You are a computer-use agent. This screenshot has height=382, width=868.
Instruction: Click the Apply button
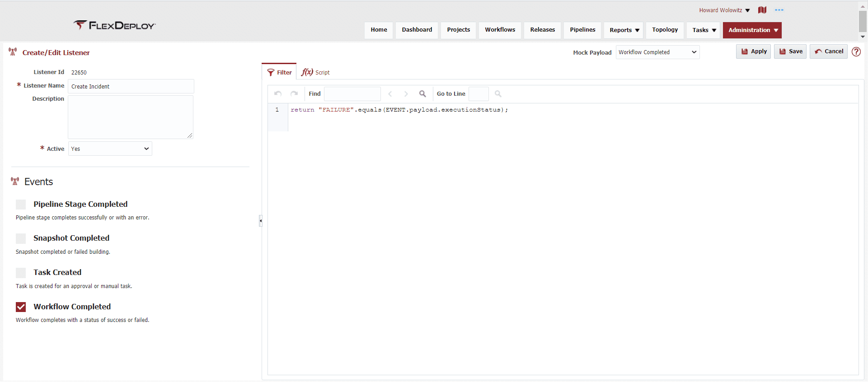point(754,51)
